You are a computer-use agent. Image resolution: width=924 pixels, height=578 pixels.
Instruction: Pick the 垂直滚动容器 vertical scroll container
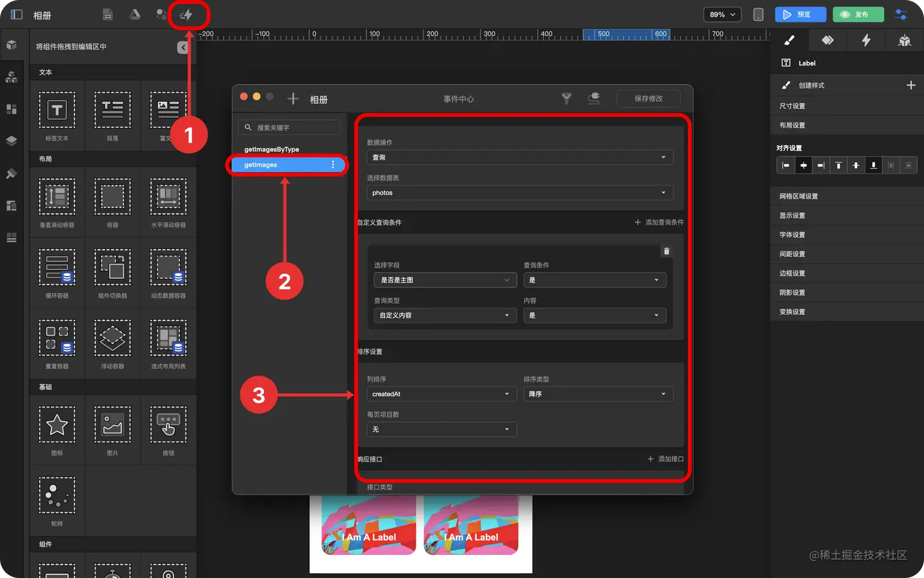pyautogui.click(x=57, y=202)
